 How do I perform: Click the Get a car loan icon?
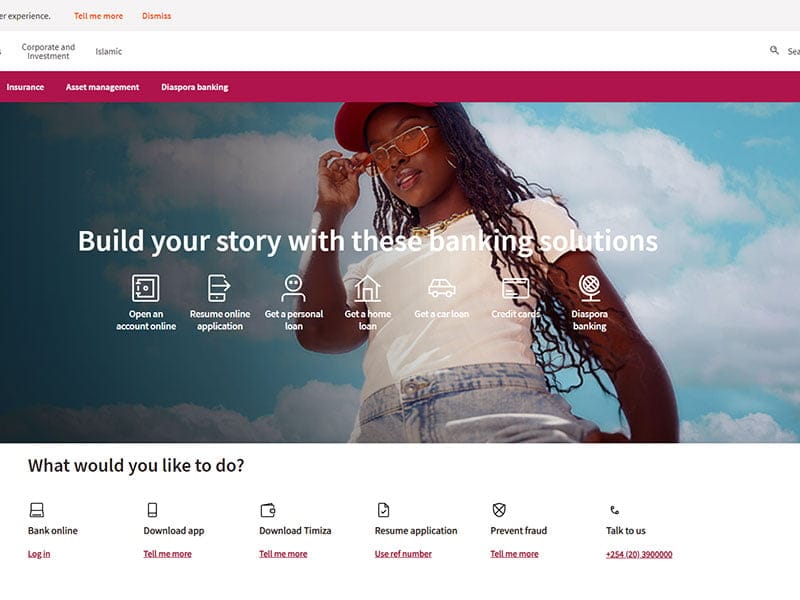(x=442, y=288)
